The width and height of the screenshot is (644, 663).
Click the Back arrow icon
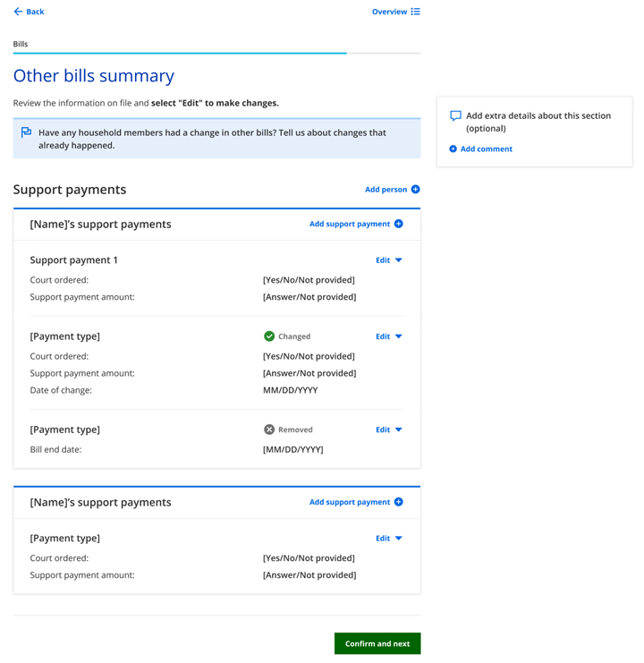(18, 12)
